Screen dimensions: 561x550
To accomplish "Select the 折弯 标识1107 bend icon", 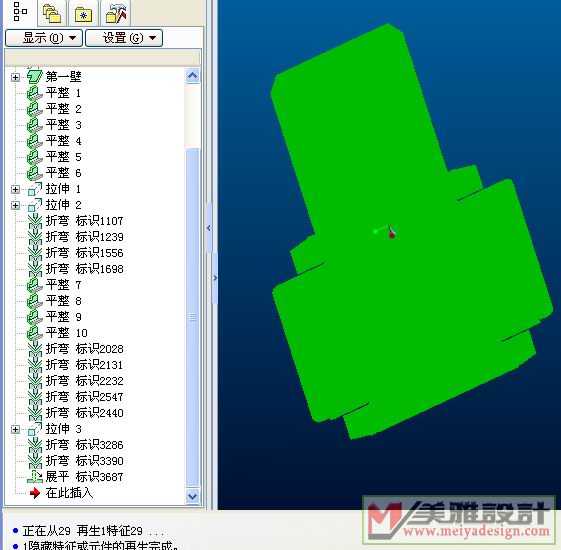I will pyautogui.click(x=35, y=221).
